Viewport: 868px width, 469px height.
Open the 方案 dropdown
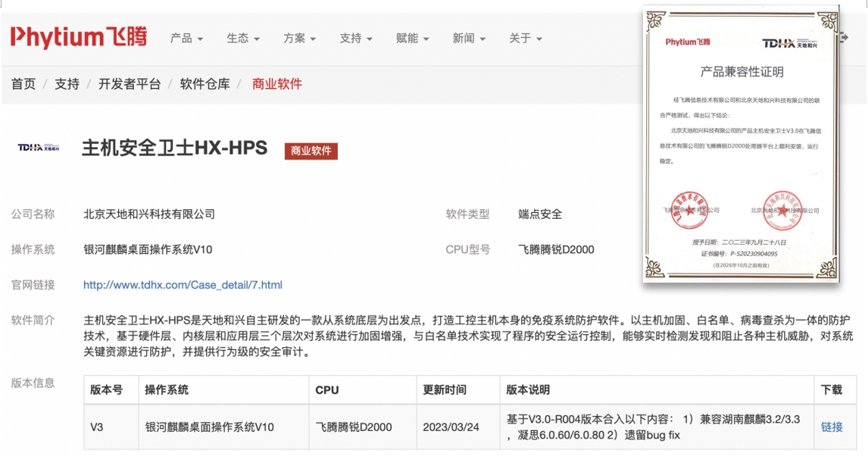coord(299,38)
